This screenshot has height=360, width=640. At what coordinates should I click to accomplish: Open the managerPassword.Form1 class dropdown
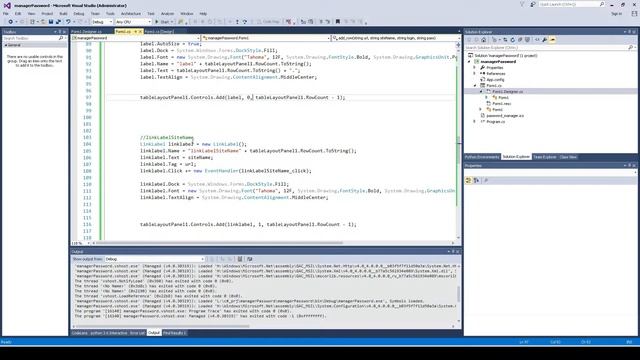[x=266, y=38]
